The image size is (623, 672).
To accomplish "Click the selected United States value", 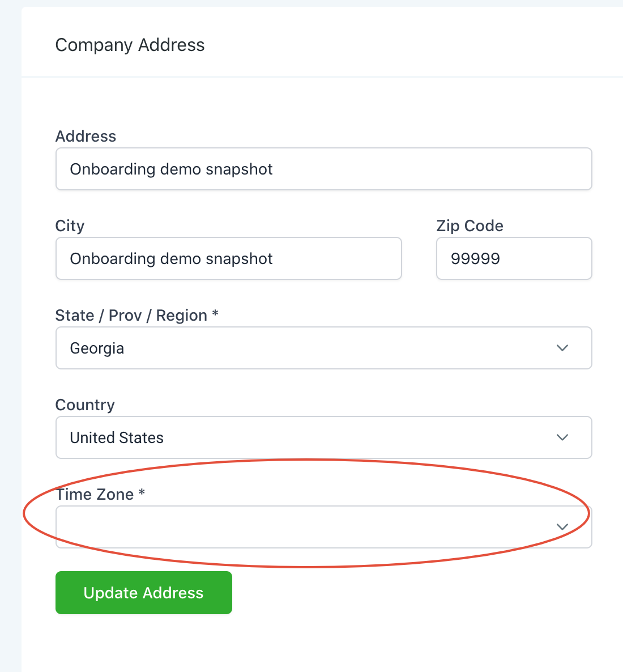I will [117, 437].
